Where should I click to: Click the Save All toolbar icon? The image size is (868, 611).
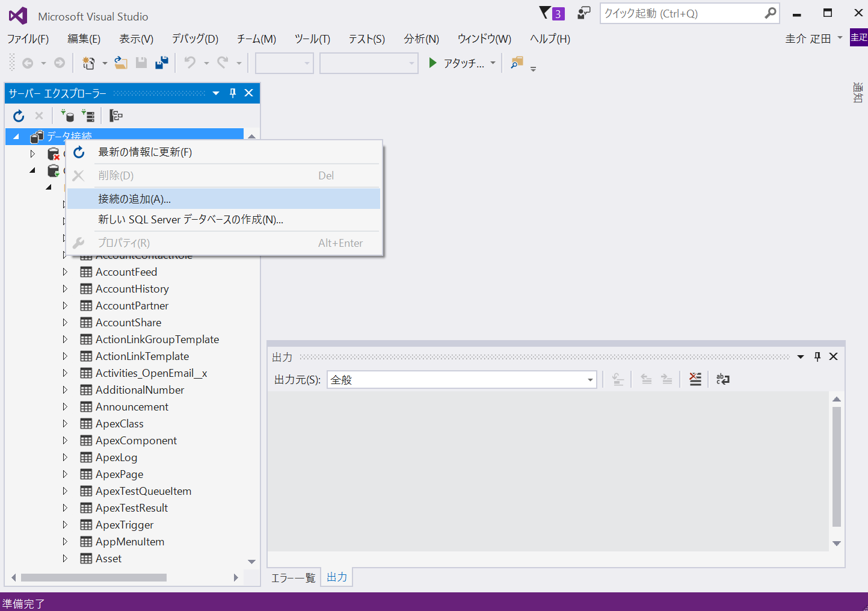(x=161, y=63)
